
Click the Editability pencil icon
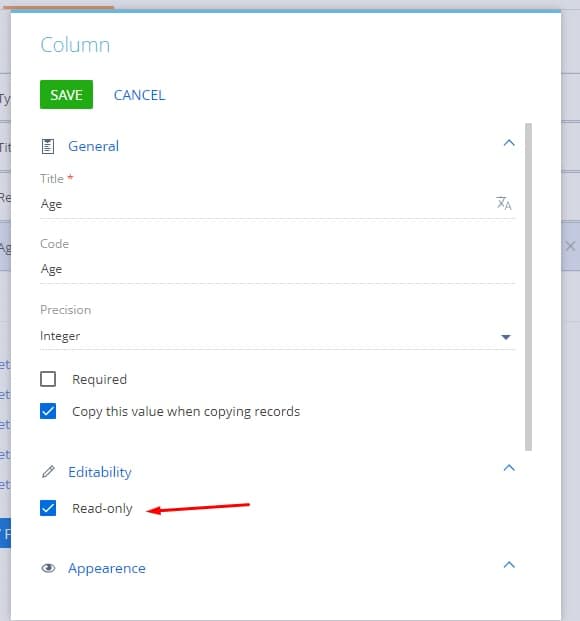coord(48,472)
